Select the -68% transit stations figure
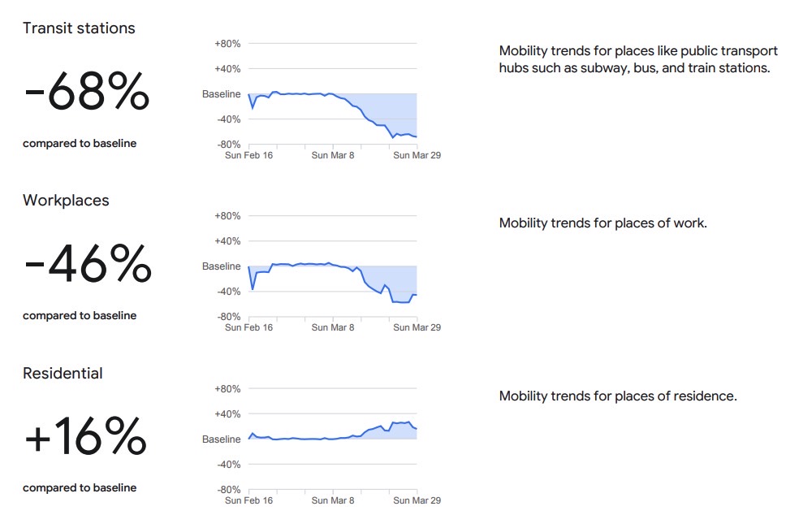Image resolution: width=812 pixels, height=528 pixels. pos(87,91)
